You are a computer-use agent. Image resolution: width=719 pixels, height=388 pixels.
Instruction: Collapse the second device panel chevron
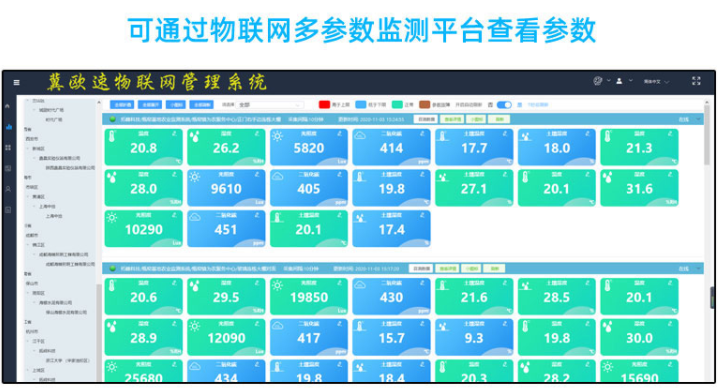(698, 269)
